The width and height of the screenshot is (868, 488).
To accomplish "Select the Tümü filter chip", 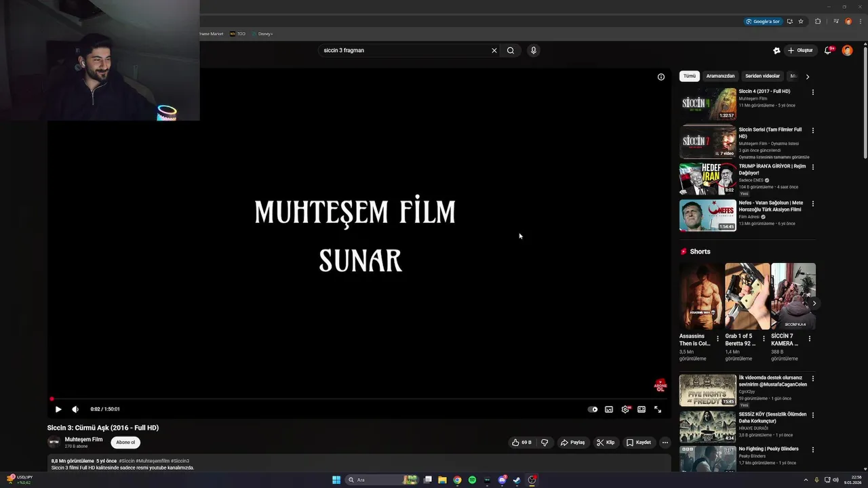I will click(690, 77).
